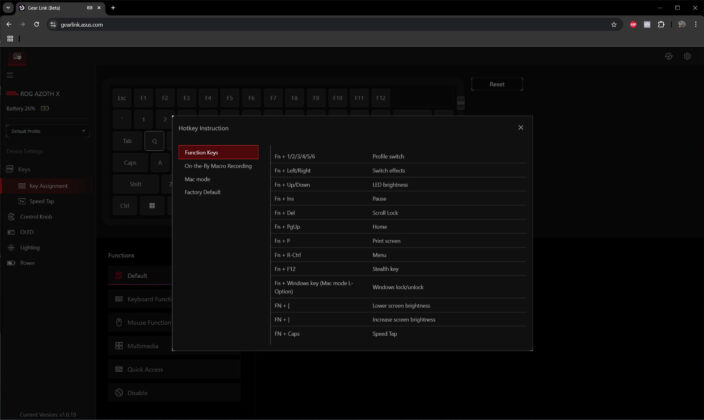Choose the Disable function option
The width and height of the screenshot is (704, 420).
[x=174, y=393]
